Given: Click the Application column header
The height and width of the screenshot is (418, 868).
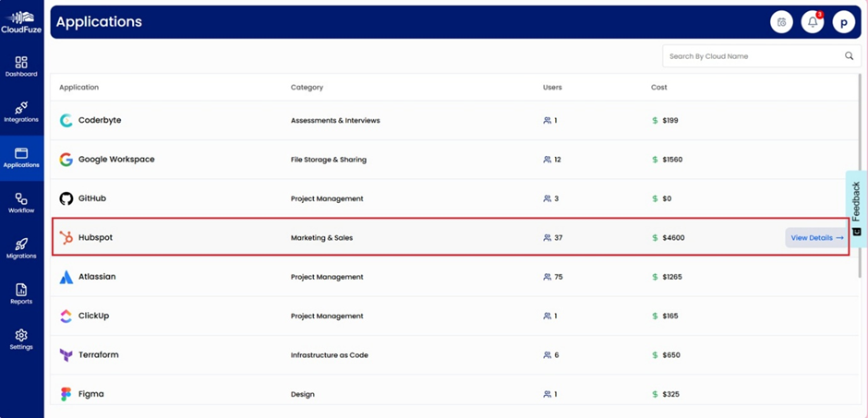Looking at the screenshot, I should pyautogui.click(x=79, y=88).
